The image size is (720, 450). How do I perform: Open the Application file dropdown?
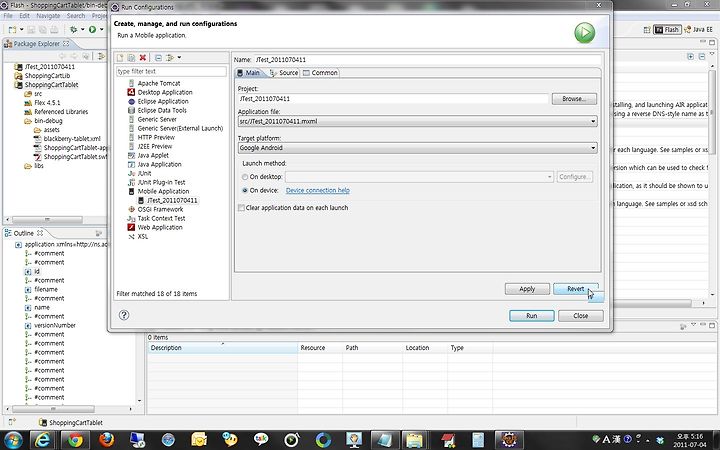pos(417,122)
